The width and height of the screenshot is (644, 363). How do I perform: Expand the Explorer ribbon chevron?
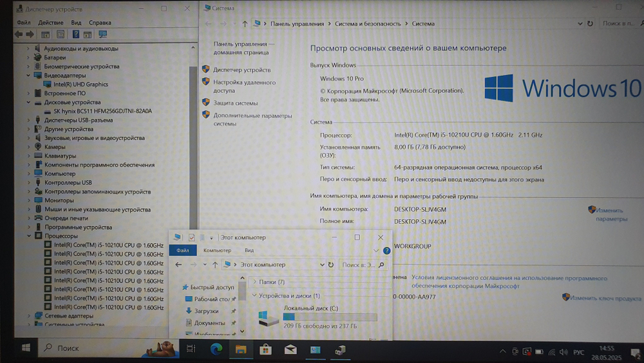pyautogui.click(x=376, y=250)
